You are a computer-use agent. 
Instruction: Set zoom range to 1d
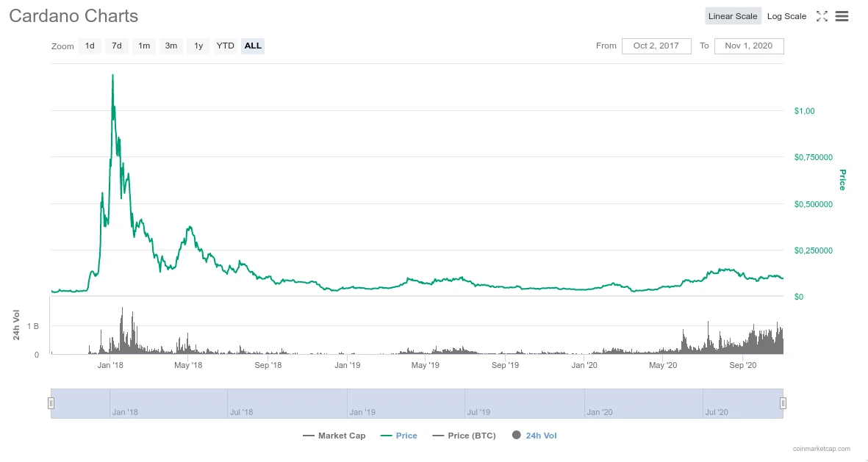point(90,46)
